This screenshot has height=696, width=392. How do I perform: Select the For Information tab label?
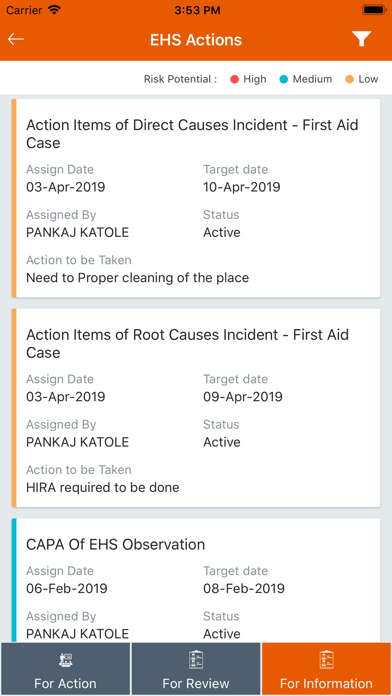(326, 684)
